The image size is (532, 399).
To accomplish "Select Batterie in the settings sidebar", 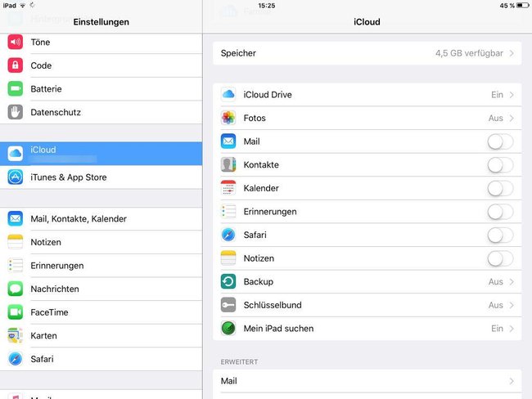I will point(101,89).
